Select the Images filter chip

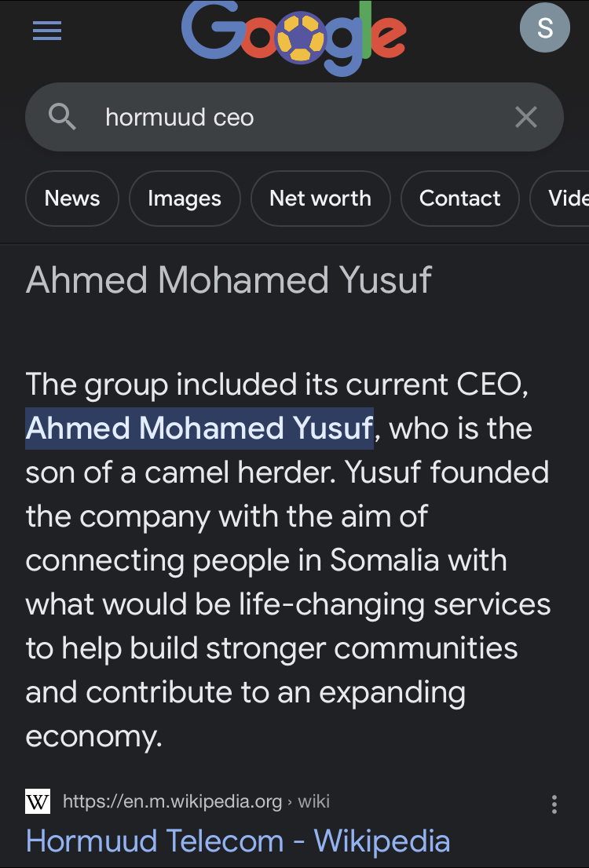[x=185, y=199]
